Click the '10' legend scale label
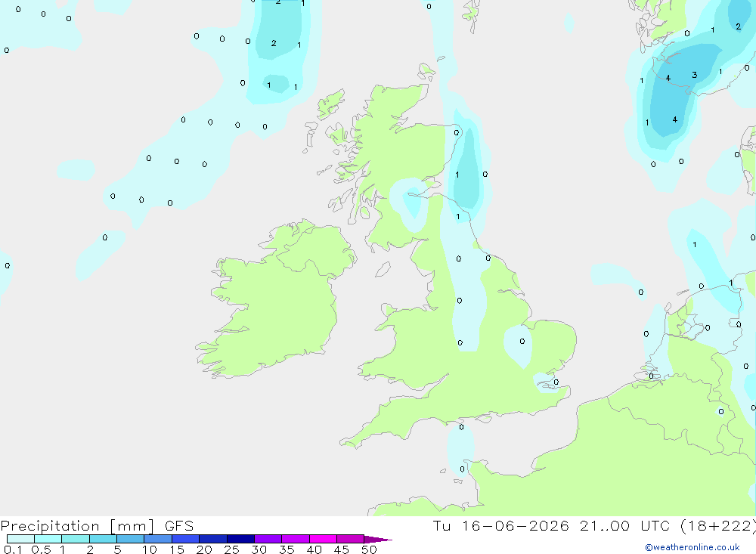The width and height of the screenshot is (756, 554). tap(150, 549)
